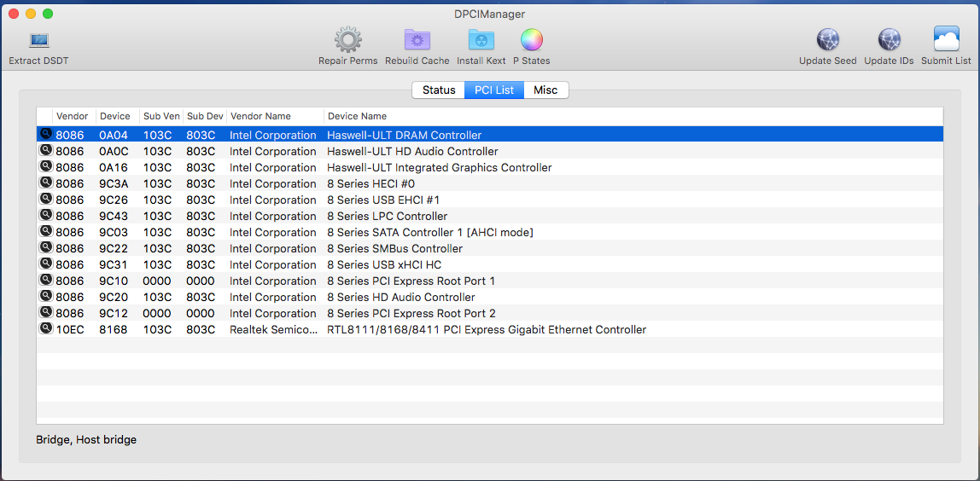The height and width of the screenshot is (481, 980).
Task: Click magnifier icon for Haswell-ULT HD Audio row
Action: click(45, 151)
